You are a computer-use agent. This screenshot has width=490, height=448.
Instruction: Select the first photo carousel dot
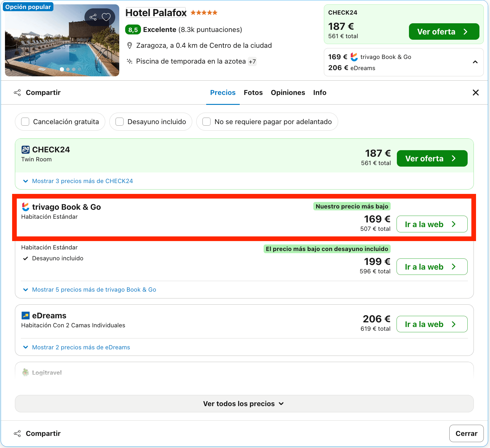click(62, 69)
